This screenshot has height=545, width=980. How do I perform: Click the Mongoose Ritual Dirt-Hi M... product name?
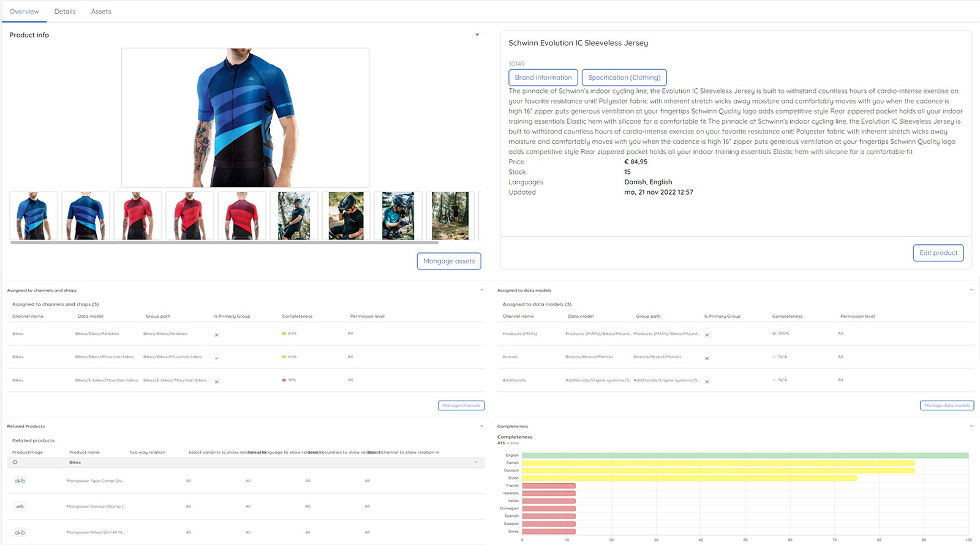(x=96, y=532)
